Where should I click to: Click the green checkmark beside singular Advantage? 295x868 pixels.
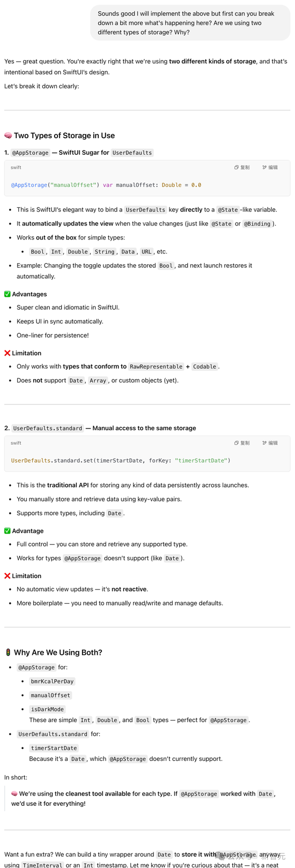[8, 531]
